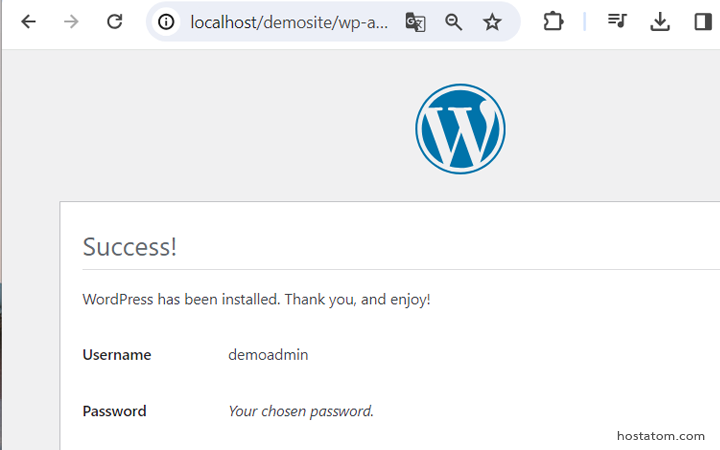Bookmark this page with the star

[492, 22]
